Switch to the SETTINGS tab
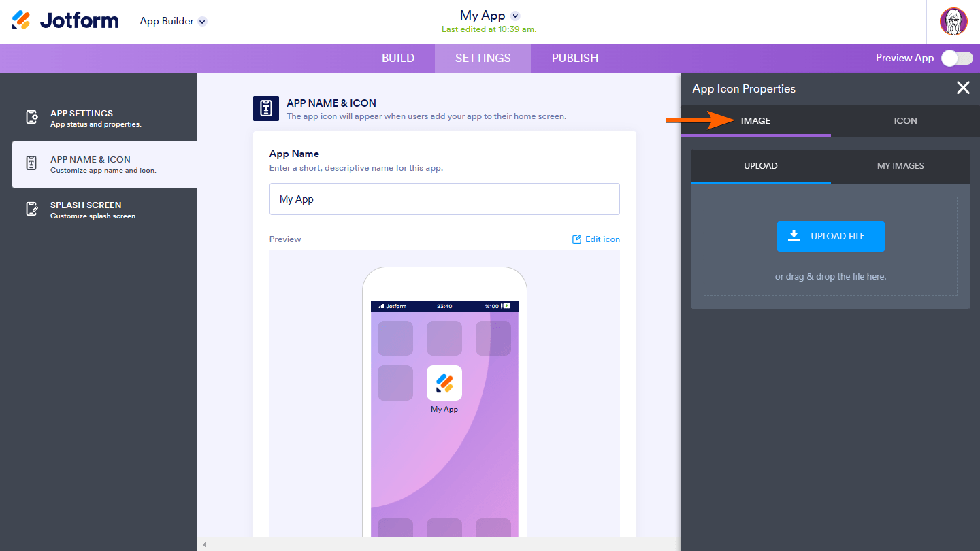 [483, 58]
